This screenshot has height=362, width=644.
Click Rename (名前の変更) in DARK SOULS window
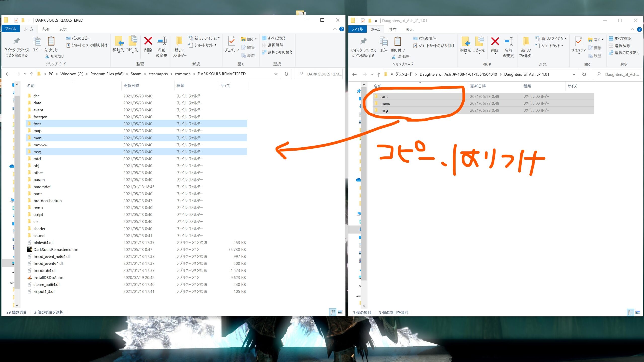162,47
